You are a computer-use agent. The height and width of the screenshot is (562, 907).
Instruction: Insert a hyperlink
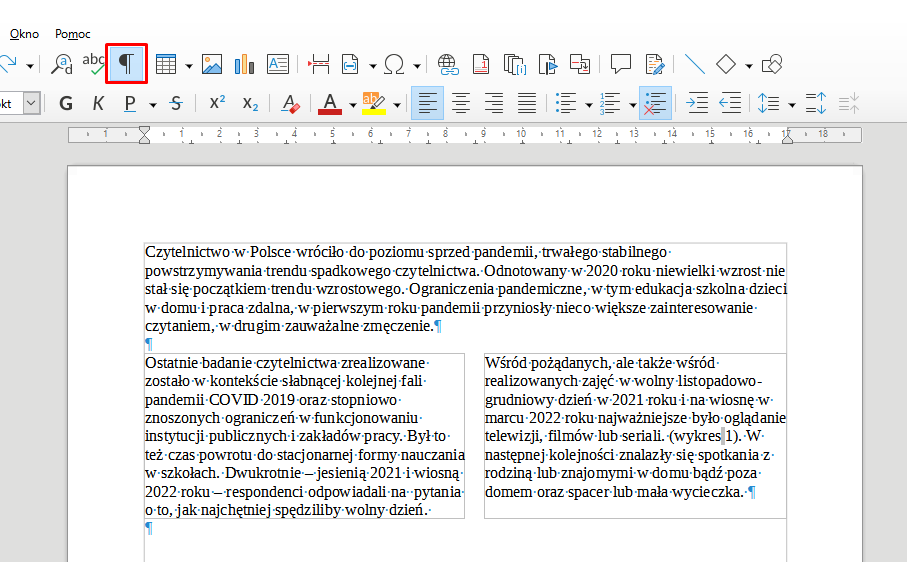pyautogui.click(x=448, y=64)
